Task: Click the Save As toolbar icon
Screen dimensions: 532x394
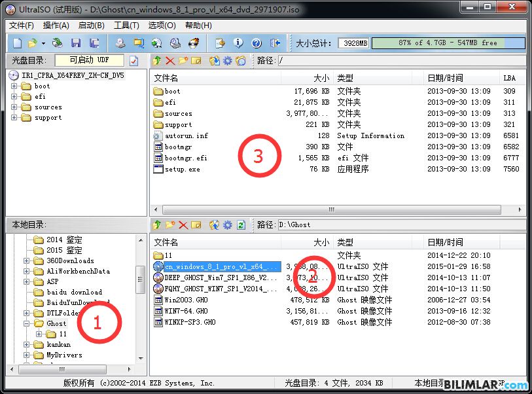Action: pos(94,43)
